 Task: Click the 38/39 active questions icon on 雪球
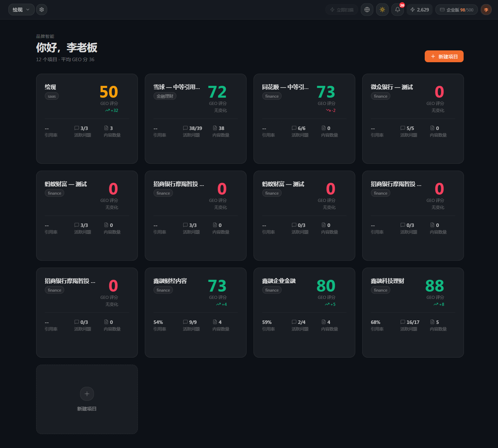(x=185, y=128)
